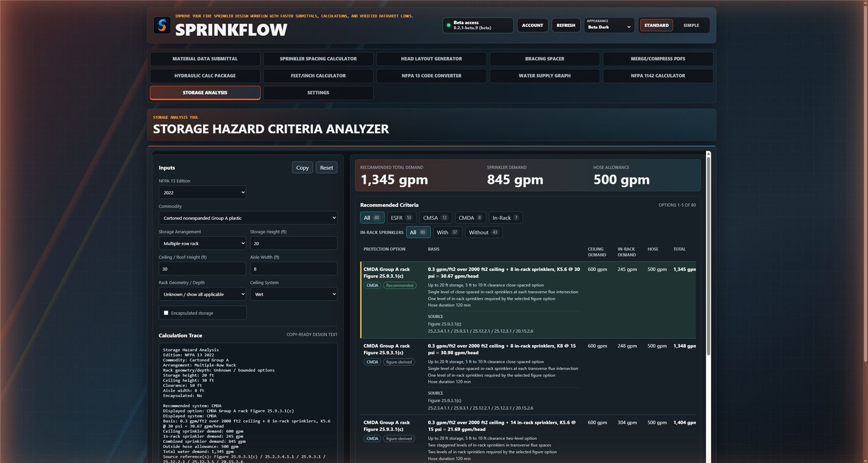The height and width of the screenshot is (463, 868).
Task: Filter criteria by CMSA
Action: pyautogui.click(x=436, y=217)
